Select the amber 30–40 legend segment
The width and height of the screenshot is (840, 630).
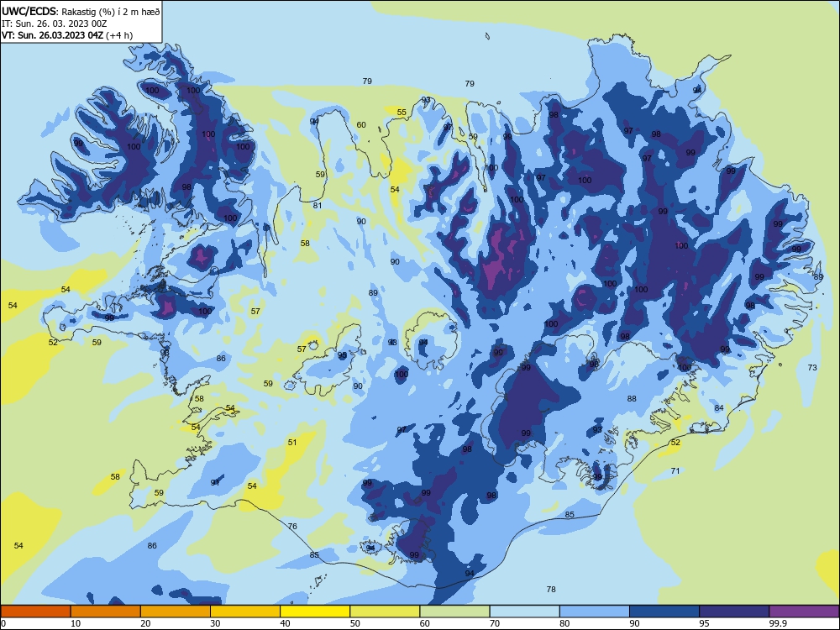pos(244,612)
